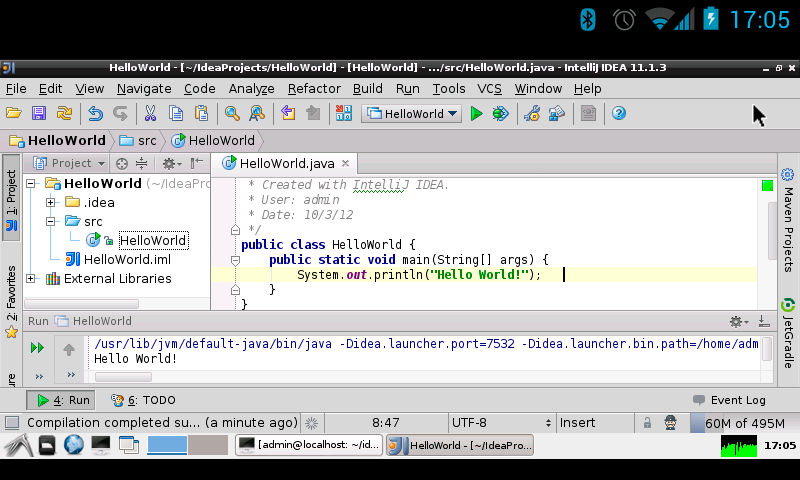Click the read-only lock icon in status bar
The height and width of the screenshot is (480, 800).
click(x=647, y=423)
